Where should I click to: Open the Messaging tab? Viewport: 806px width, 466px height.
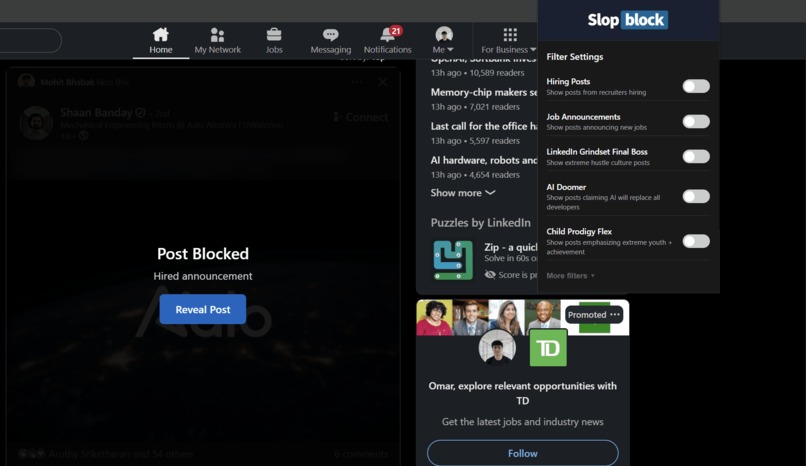(331, 41)
